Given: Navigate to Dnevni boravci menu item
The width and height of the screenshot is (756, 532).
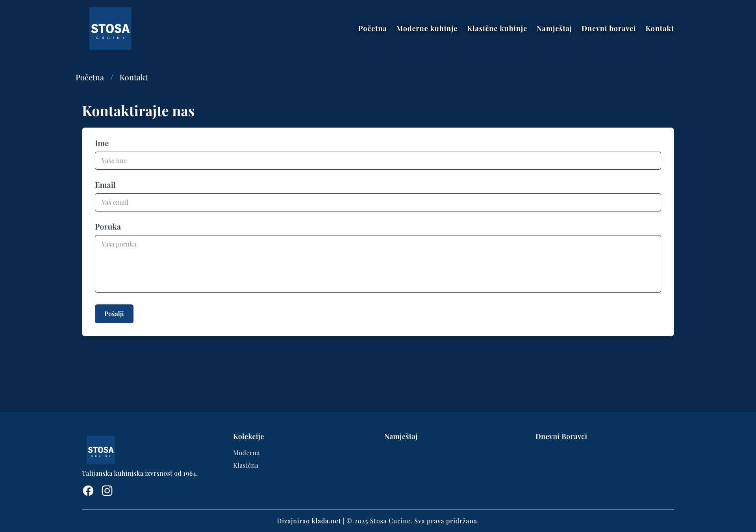Looking at the screenshot, I should click(608, 28).
